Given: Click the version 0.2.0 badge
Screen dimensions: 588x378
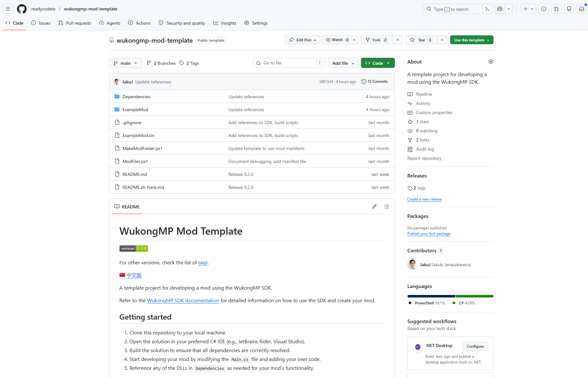Looking at the screenshot, I should click(134, 249).
